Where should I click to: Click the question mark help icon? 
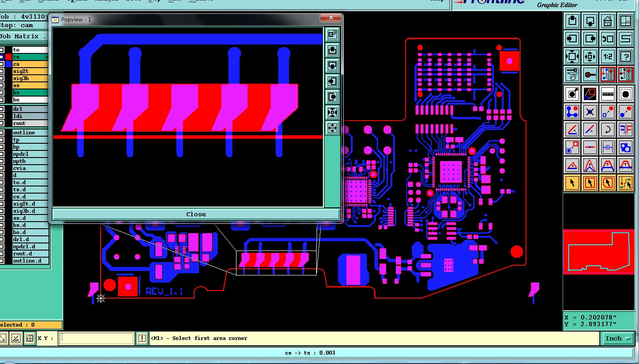(x=626, y=56)
